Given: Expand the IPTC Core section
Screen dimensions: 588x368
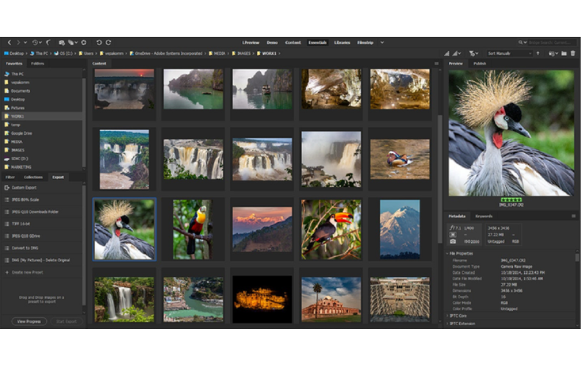Looking at the screenshot, I should (x=463, y=315).
